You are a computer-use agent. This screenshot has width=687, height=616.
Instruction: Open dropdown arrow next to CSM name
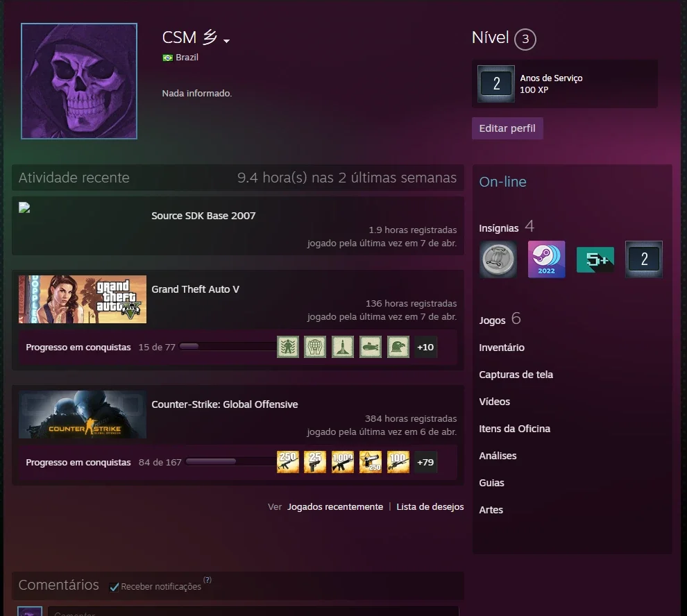[x=226, y=41]
